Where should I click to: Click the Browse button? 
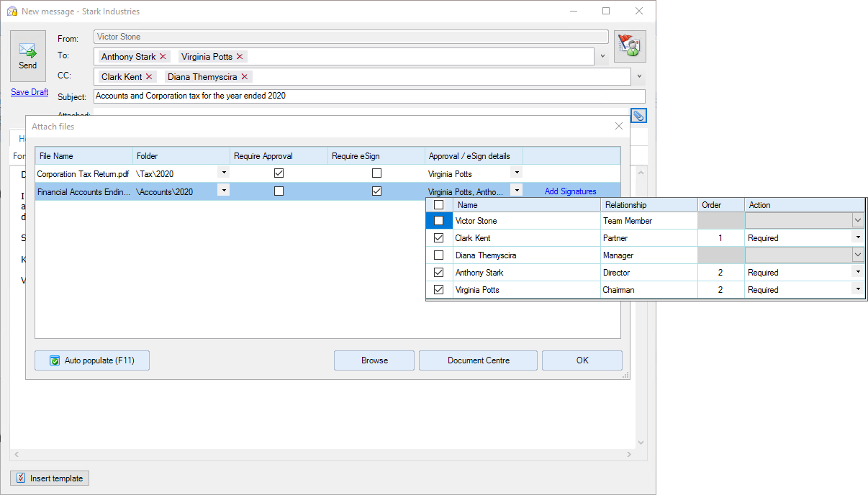click(x=374, y=360)
